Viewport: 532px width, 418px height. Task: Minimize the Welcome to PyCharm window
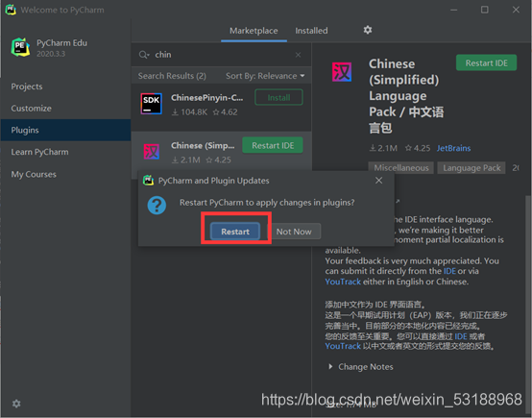(x=453, y=10)
